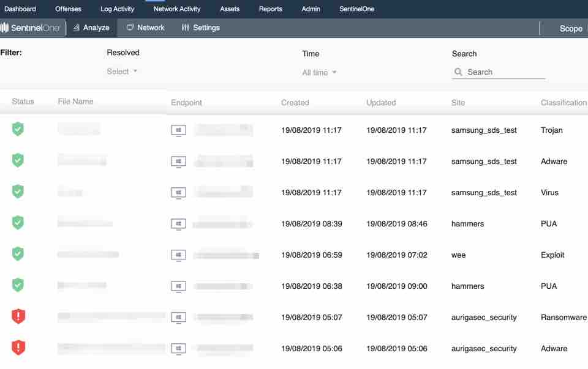Viewport: 588px width, 369px height.
Task: Click the SentinelOne logo
Action: tap(31, 28)
